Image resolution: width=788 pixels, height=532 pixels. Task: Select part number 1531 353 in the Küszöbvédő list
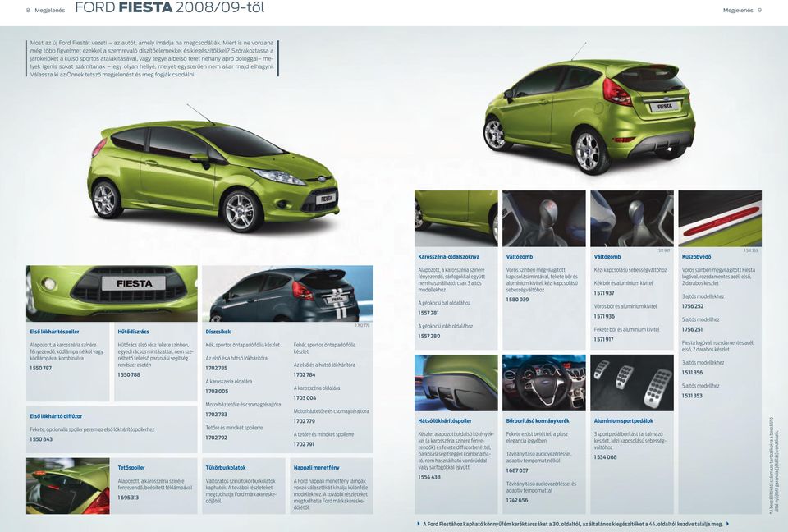(693, 396)
